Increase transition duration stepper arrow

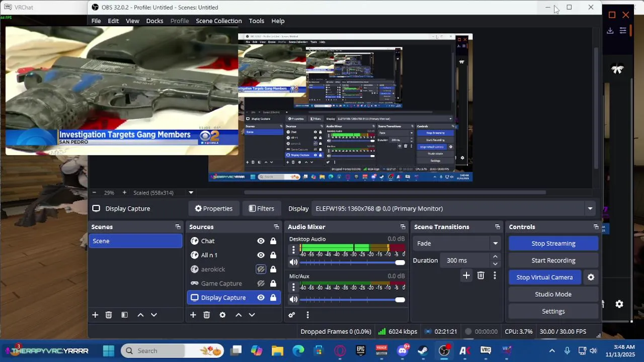click(495, 257)
